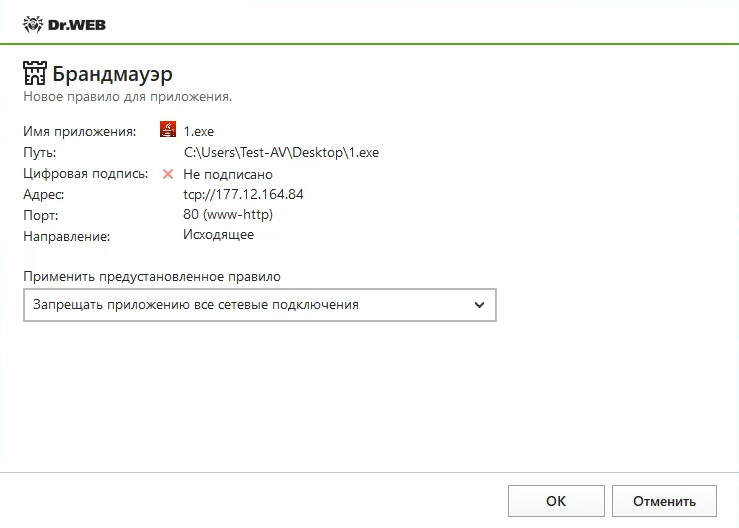Screen dimensions: 739x528
Task: Confirm the rule with the OK button
Action: 556,501
